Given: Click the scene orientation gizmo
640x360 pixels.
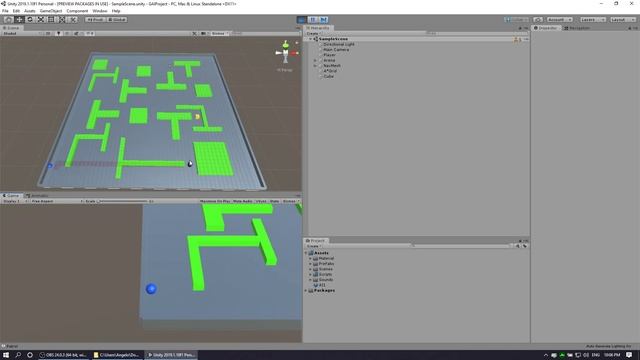Looking at the screenshot, I should tap(286, 52).
